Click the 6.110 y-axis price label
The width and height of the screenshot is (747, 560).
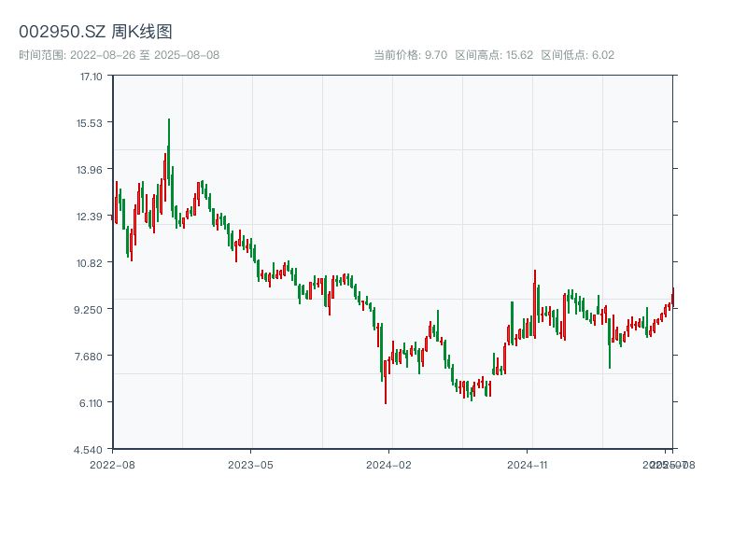point(90,402)
